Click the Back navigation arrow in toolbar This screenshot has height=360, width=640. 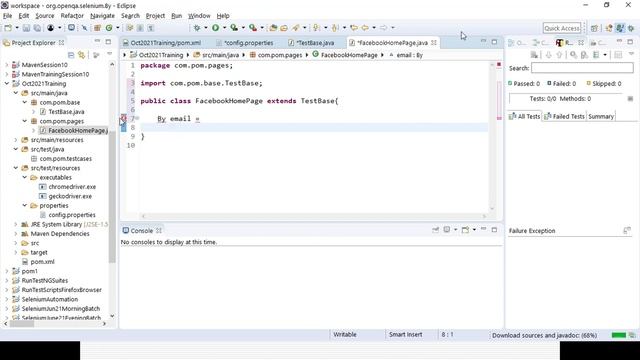[365, 28]
